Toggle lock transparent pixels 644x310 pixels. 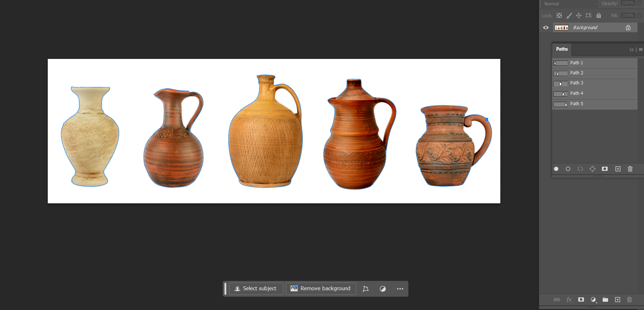[x=559, y=15]
